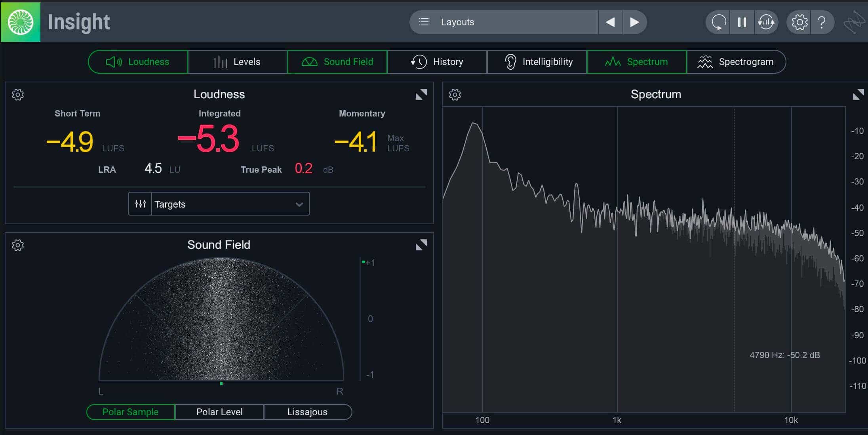The image size is (868, 435).
Task: Toggle the Sound Field module off
Action: 337,62
